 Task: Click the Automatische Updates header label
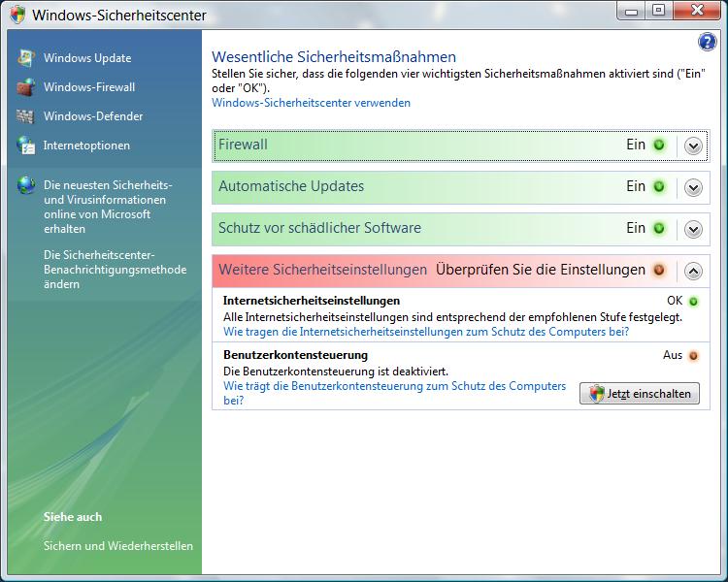click(291, 186)
